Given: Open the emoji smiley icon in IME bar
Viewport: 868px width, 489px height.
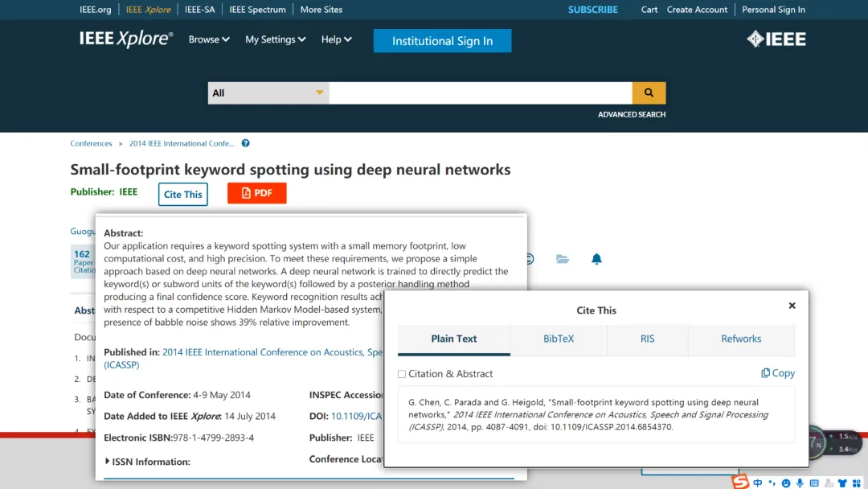Looking at the screenshot, I should pyautogui.click(x=786, y=483).
